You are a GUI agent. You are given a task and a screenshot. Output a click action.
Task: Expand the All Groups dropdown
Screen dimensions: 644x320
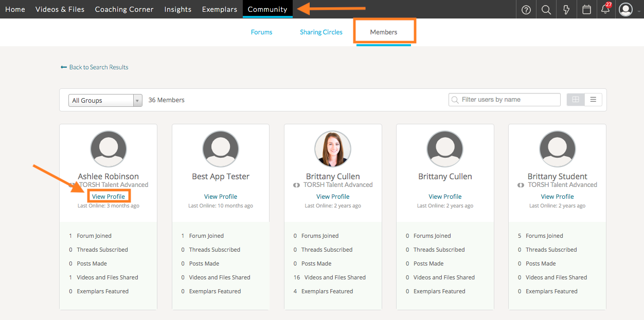click(105, 100)
